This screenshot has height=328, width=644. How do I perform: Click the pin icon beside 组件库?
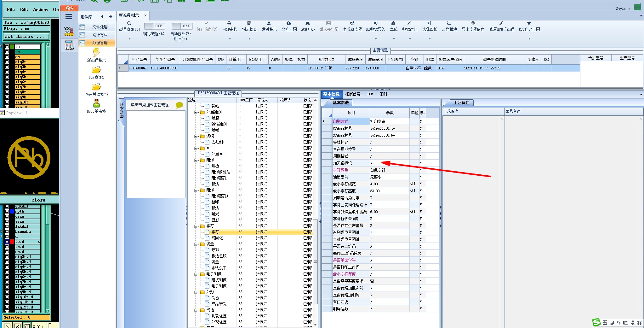pos(111,17)
